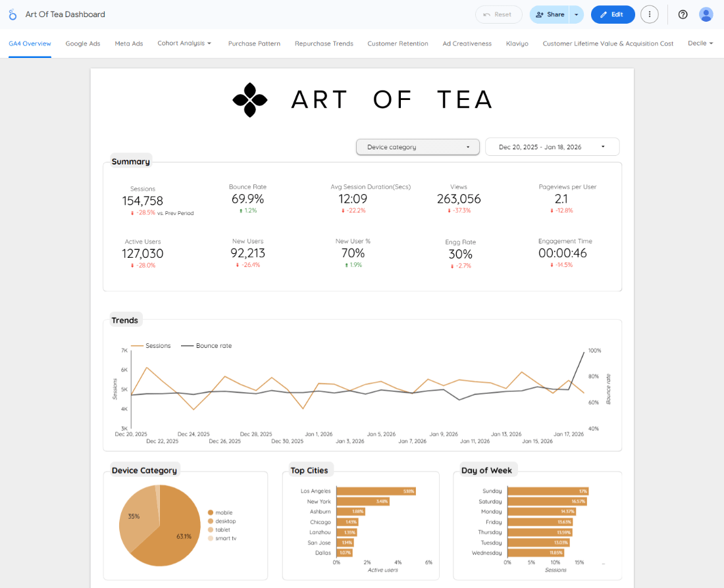724x588 pixels.
Task: Click the Edit button
Action: (x=613, y=14)
